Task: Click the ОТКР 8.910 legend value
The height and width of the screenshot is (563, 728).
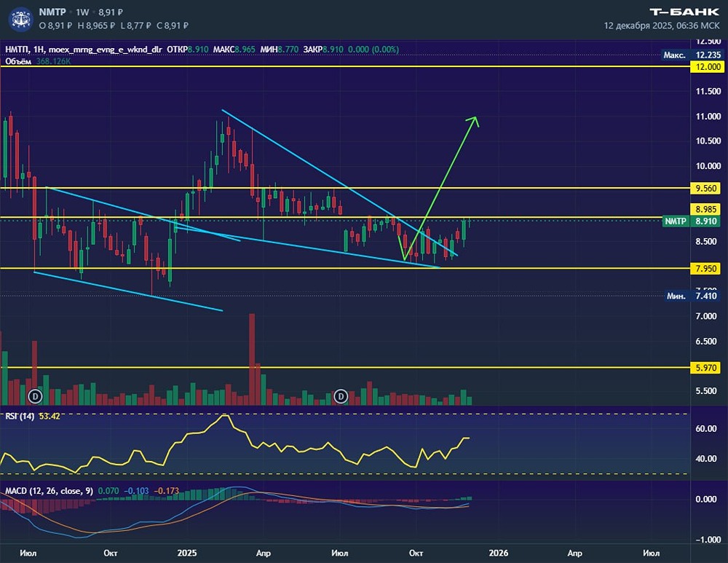Action: pyautogui.click(x=188, y=50)
